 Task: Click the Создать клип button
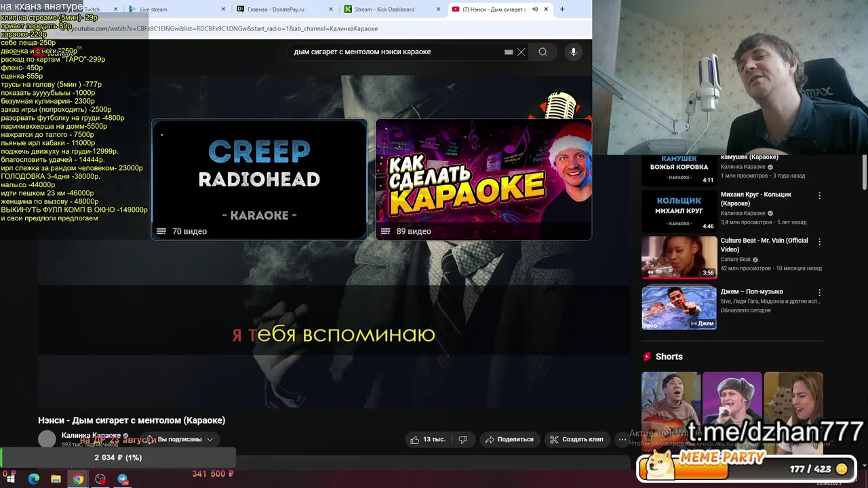click(x=576, y=439)
